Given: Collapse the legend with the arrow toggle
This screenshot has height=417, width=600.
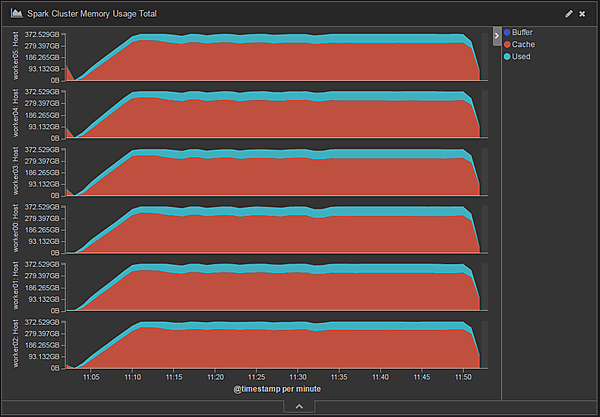Looking at the screenshot, I should [496, 35].
